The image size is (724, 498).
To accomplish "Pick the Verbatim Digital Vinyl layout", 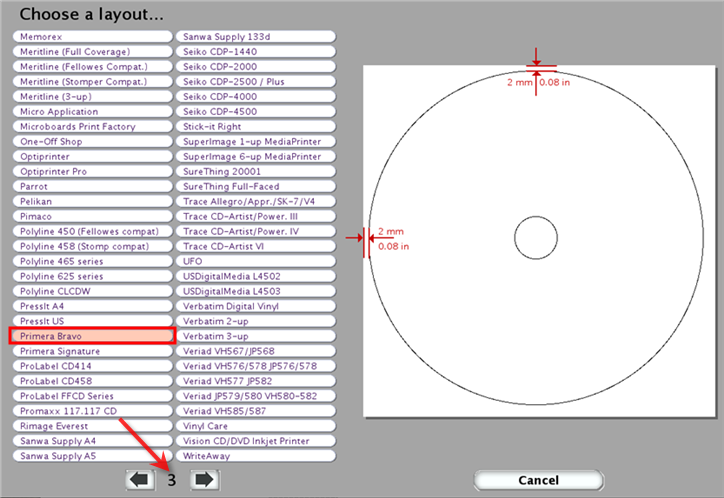I will point(256,306).
